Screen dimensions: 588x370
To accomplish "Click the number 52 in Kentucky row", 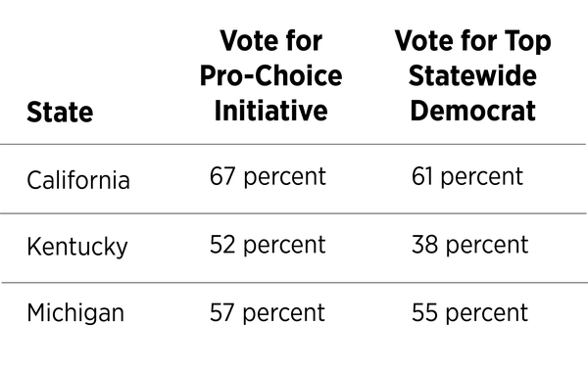I will pos(222,244).
